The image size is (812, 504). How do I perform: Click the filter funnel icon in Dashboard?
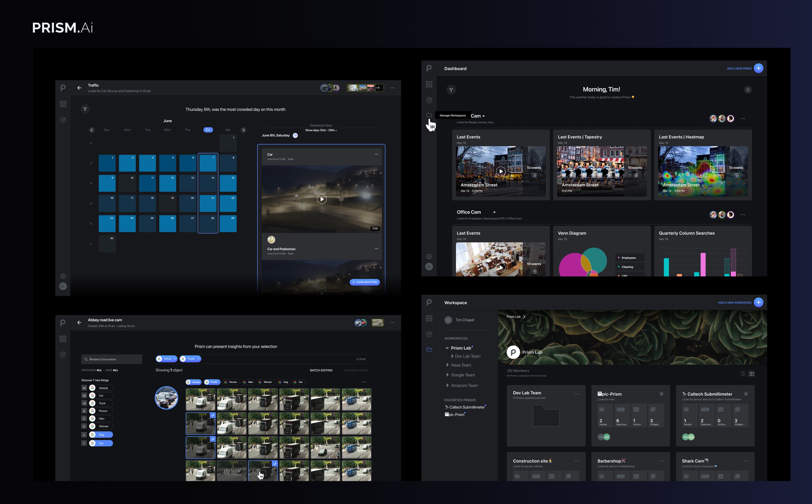pos(451,90)
